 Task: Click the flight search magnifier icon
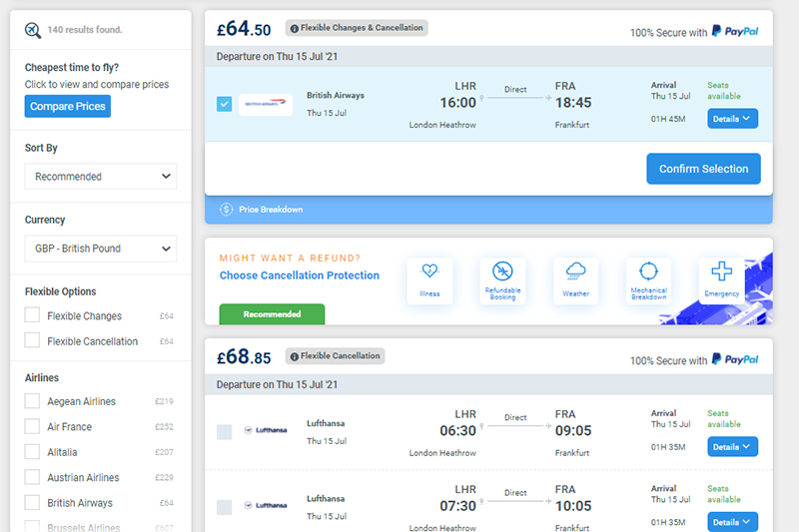pos(33,30)
